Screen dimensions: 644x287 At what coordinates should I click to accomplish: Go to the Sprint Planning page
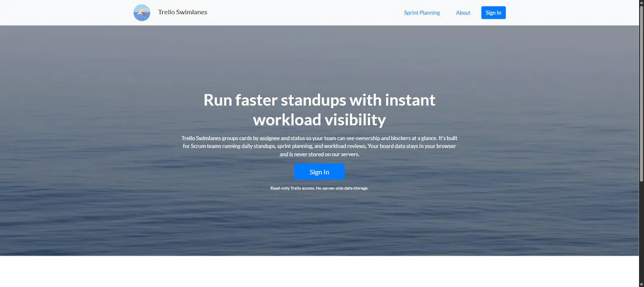coord(422,13)
